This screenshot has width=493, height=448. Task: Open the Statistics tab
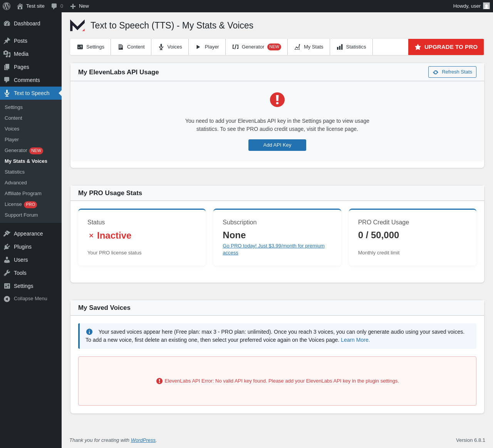pos(351,47)
